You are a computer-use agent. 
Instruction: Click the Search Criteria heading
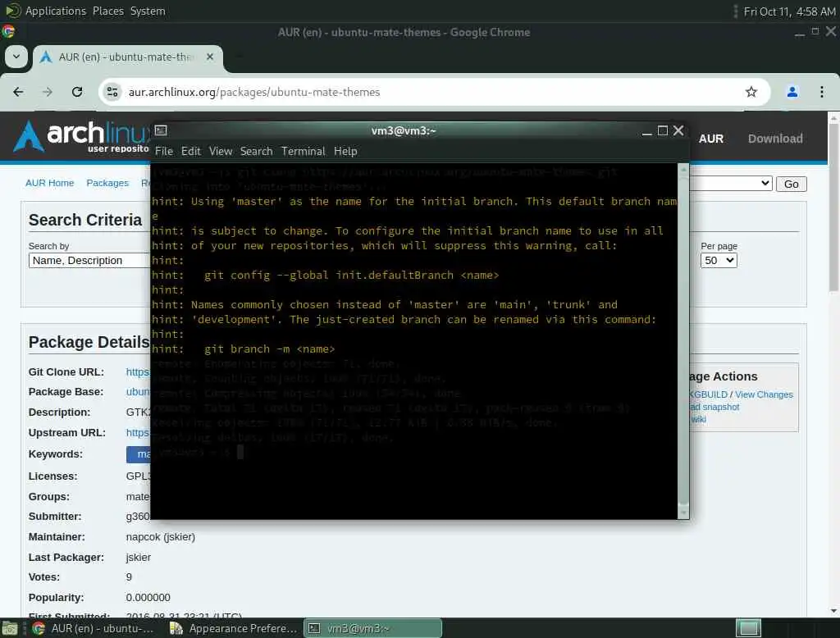tap(85, 220)
